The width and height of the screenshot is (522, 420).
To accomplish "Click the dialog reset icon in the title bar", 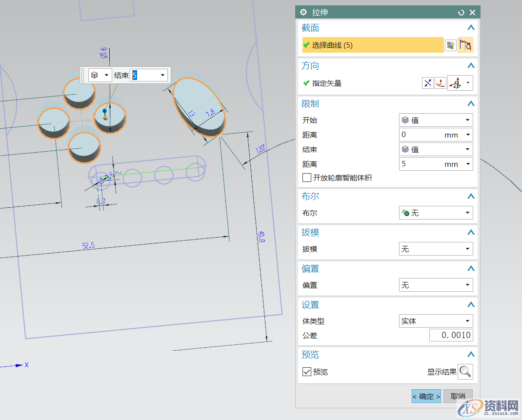I will [461, 12].
